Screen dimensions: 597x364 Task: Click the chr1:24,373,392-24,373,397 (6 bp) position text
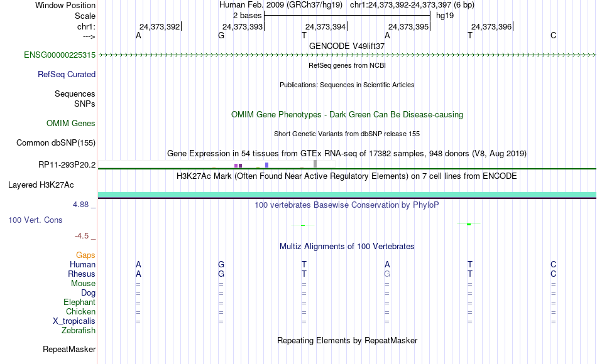coord(412,5)
